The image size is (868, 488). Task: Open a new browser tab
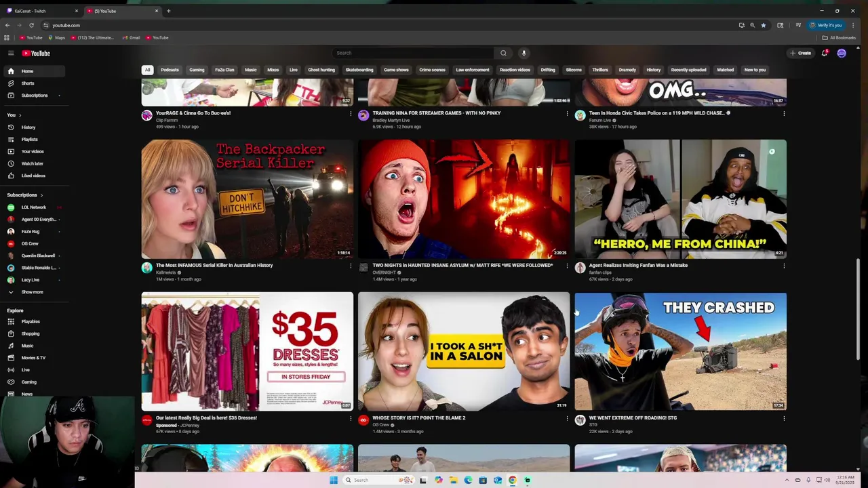pyautogui.click(x=168, y=11)
